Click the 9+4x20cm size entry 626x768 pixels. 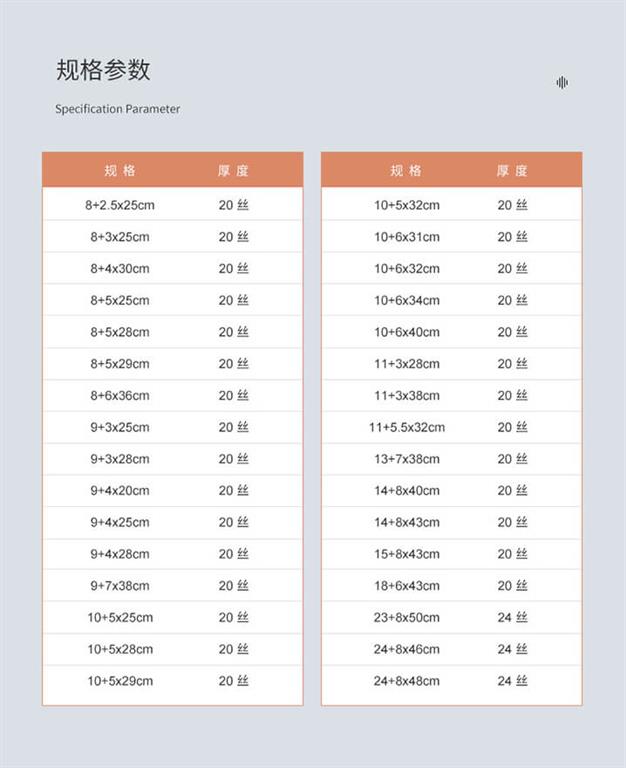(120, 491)
